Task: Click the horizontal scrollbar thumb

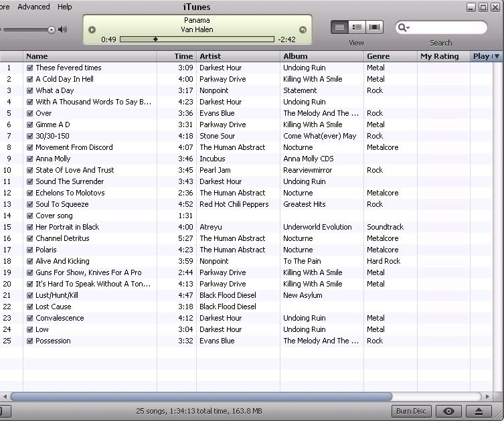Action: point(201,397)
